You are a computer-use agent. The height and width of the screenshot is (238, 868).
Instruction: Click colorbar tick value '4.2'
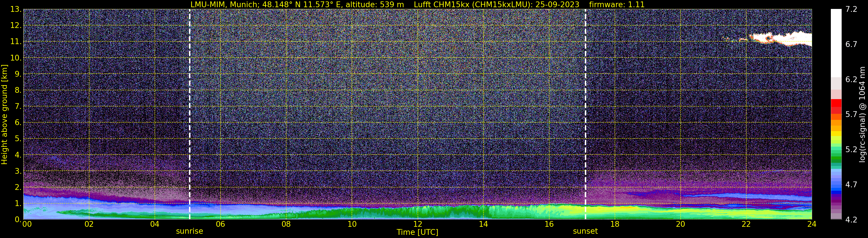(851, 220)
